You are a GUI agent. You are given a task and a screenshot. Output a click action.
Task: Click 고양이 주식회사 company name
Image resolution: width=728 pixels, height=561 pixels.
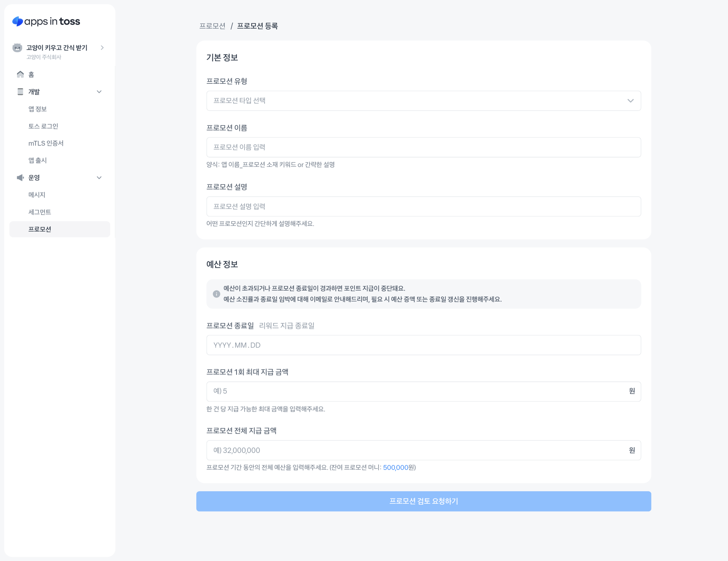[44, 57]
